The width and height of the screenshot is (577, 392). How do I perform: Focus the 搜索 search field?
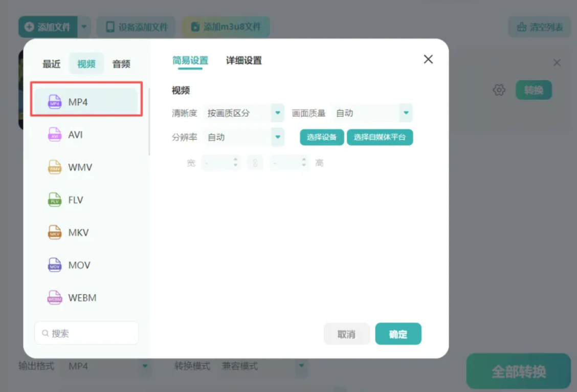coord(86,333)
